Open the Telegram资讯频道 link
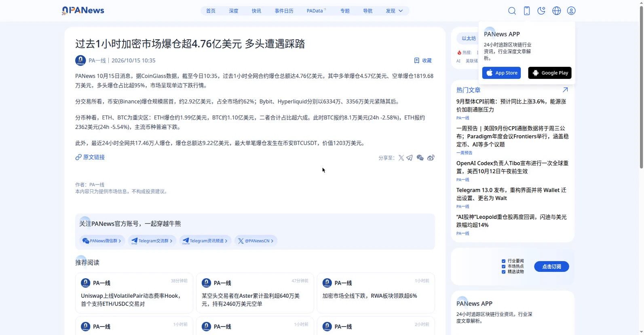The width and height of the screenshot is (644, 335). click(x=205, y=241)
